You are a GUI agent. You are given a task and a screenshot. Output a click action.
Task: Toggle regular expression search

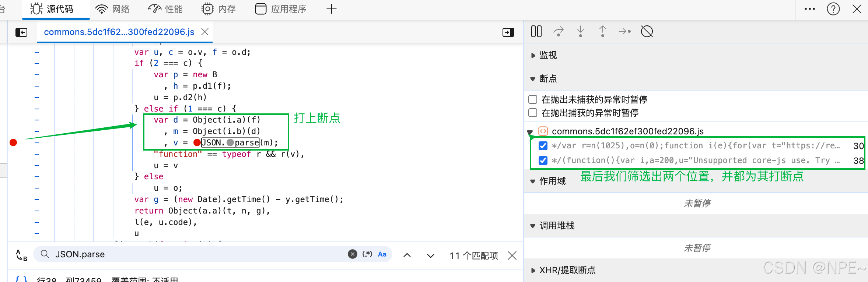point(367,254)
